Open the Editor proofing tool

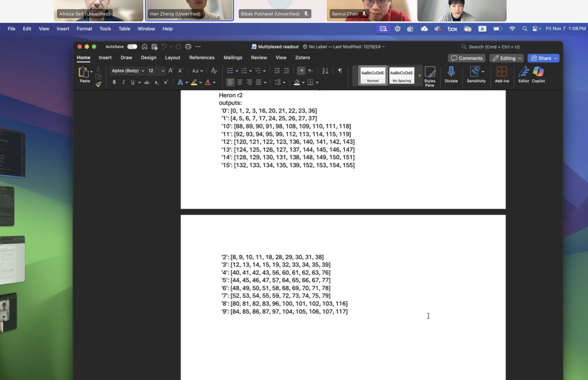(x=524, y=74)
